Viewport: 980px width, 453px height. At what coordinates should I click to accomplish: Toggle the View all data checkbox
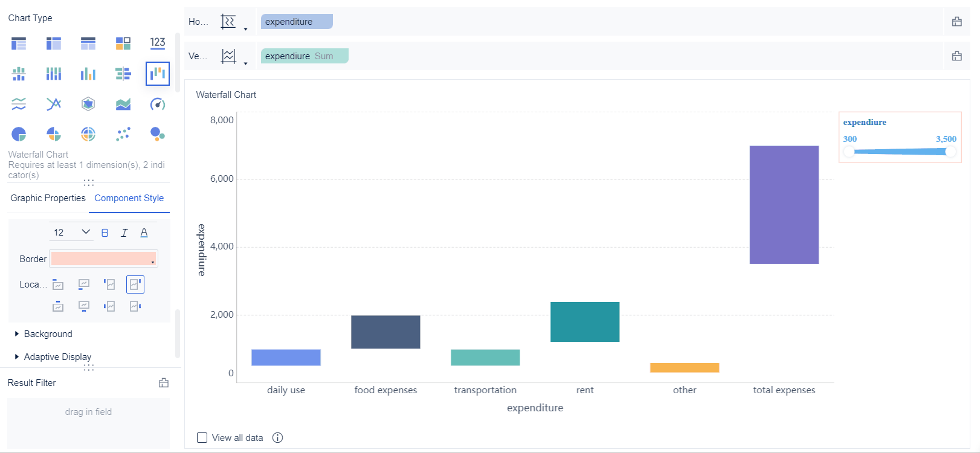coord(202,438)
